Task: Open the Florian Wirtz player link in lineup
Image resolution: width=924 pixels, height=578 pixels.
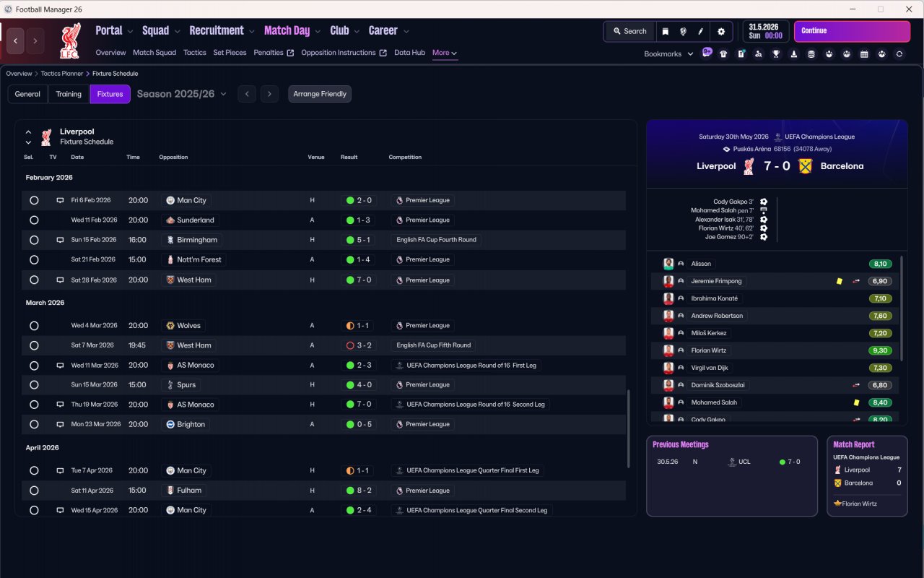Action: (708, 350)
